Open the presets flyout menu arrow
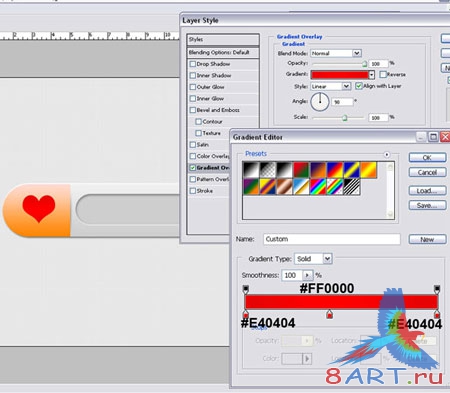450x393 pixels. pos(387,155)
